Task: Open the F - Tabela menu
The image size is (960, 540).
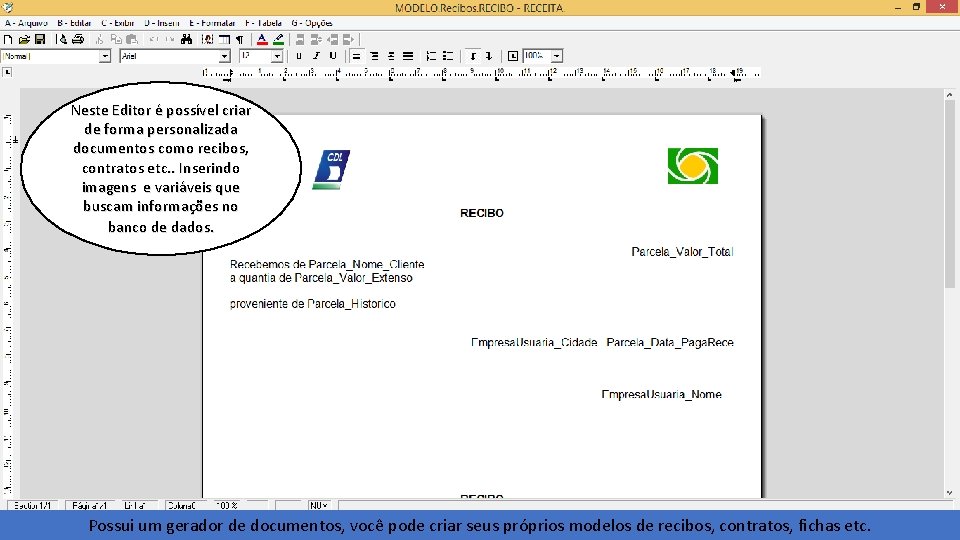Action: (263, 23)
